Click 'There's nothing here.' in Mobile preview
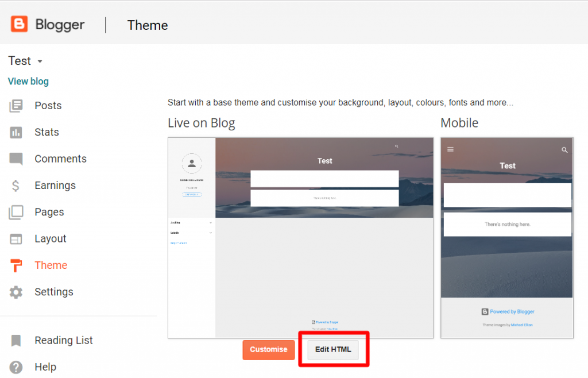The width and height of the screenshot is (588, 378). 508,224
